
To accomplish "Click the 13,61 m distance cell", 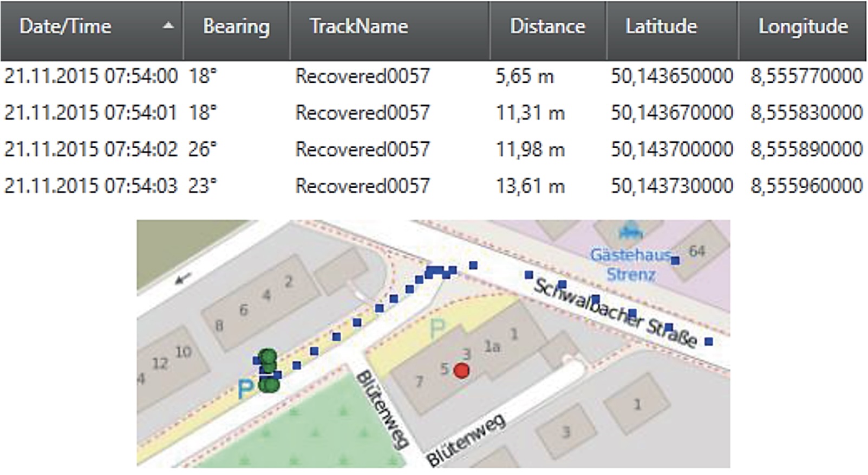I will pyautogui.click(x=531, y=186).
